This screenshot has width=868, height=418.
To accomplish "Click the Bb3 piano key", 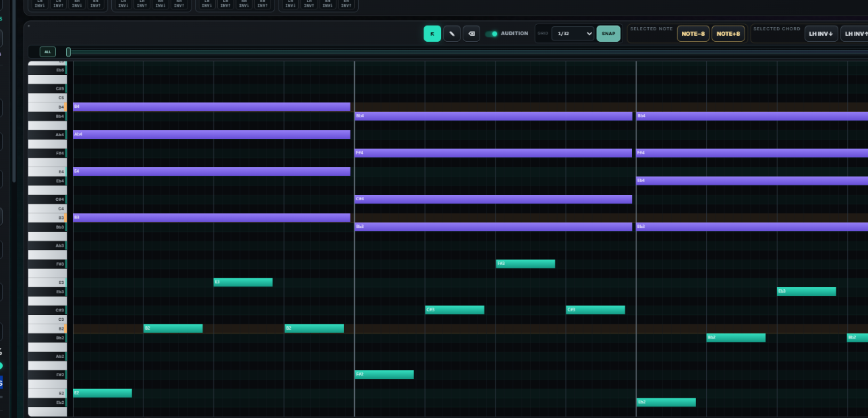I will [47, 227].
